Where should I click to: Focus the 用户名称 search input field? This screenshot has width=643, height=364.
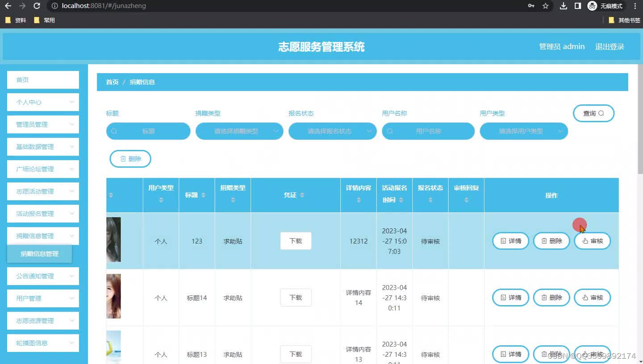click(428, 131)
